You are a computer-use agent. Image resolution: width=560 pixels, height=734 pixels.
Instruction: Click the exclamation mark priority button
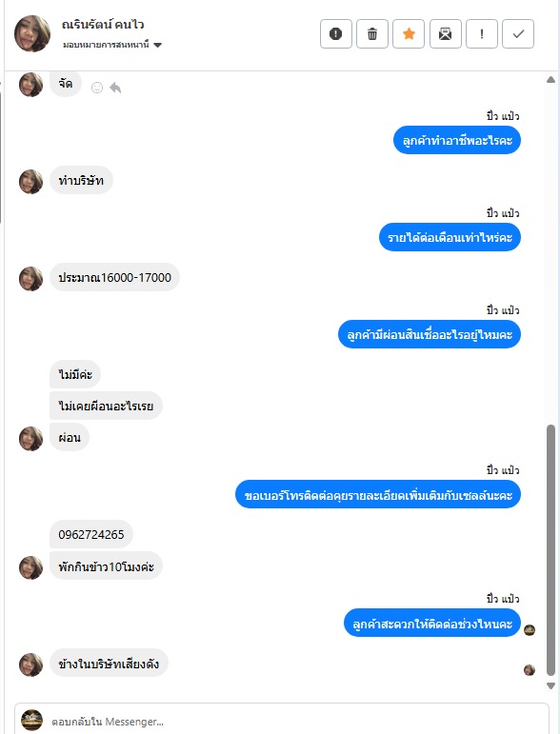pos(482,33)
